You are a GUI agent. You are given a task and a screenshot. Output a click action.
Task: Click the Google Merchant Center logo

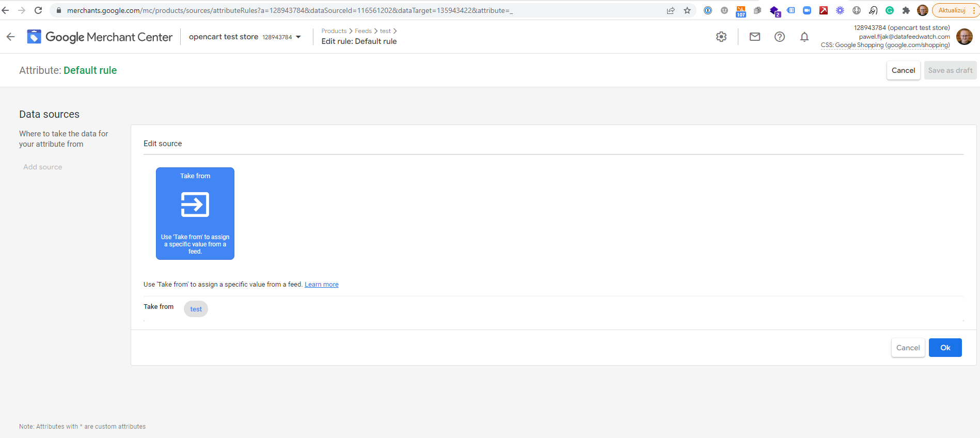click(100, 37)
